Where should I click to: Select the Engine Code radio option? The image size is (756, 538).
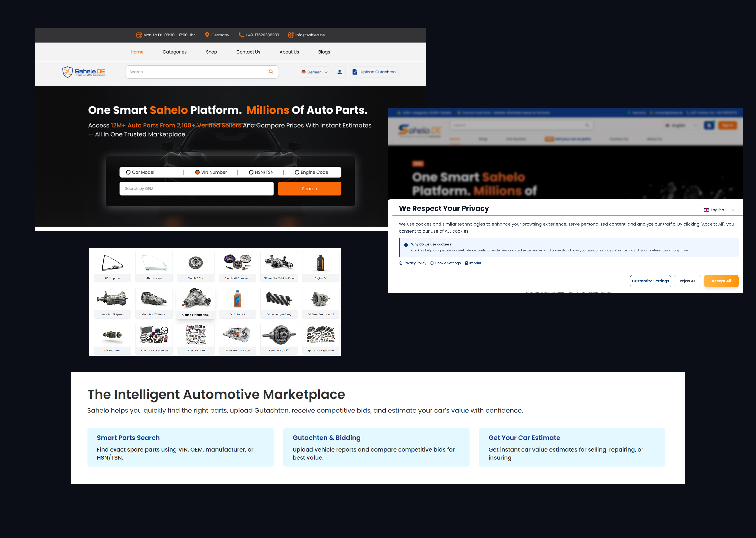coord(297,172)
